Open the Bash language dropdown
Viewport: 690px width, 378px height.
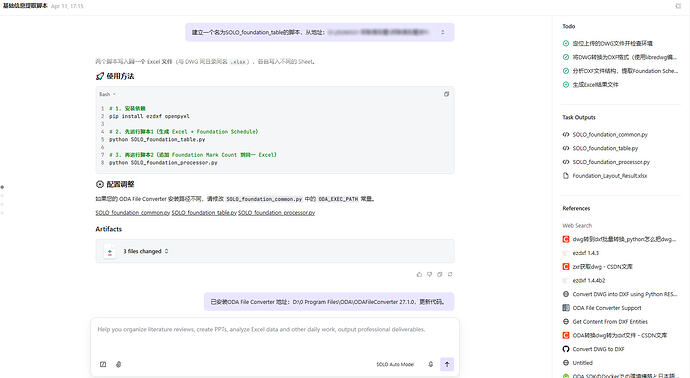point(107,94)
